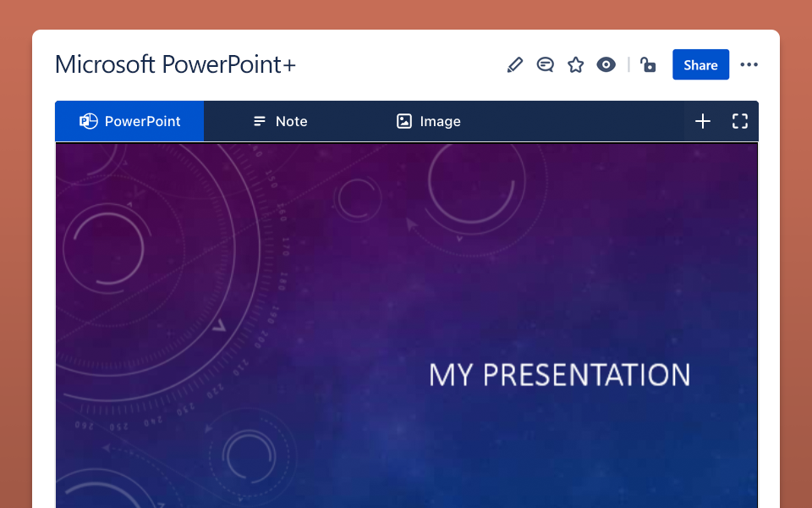Viewport: 812px width, 508px height.
Task: Open the more actions ellipsis menu
Action: [x=749, y=65]
